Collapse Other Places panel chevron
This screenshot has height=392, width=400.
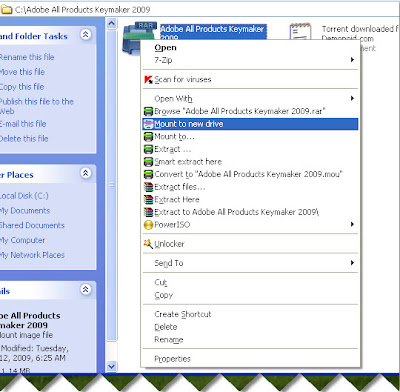[86, 173]
